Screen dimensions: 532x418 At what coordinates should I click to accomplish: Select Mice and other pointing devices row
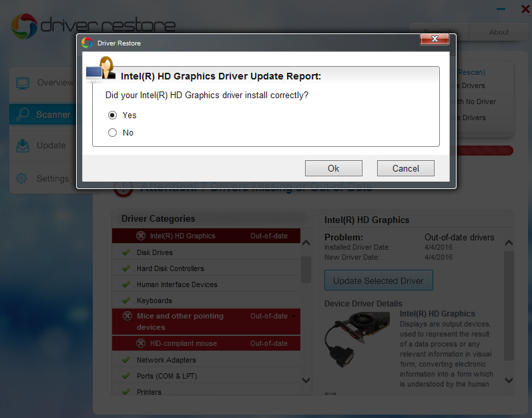tap(206, 322)
